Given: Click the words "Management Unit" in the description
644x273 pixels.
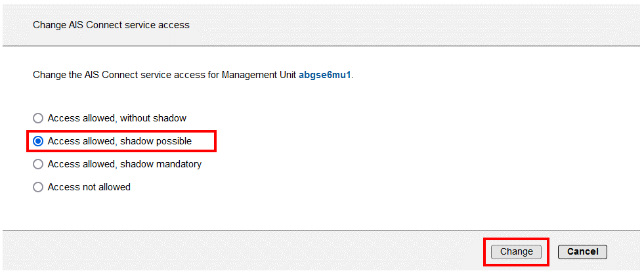Looking at the screenshot, I should (x=259, y=75).
